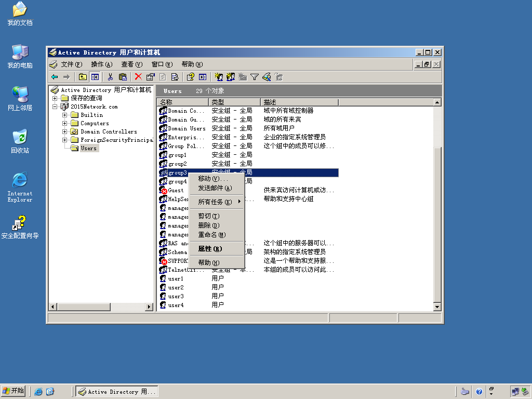This screenshot has height=399, width=532.
Task: Click the list scrollbar up arrow
Action: point(437,102)
